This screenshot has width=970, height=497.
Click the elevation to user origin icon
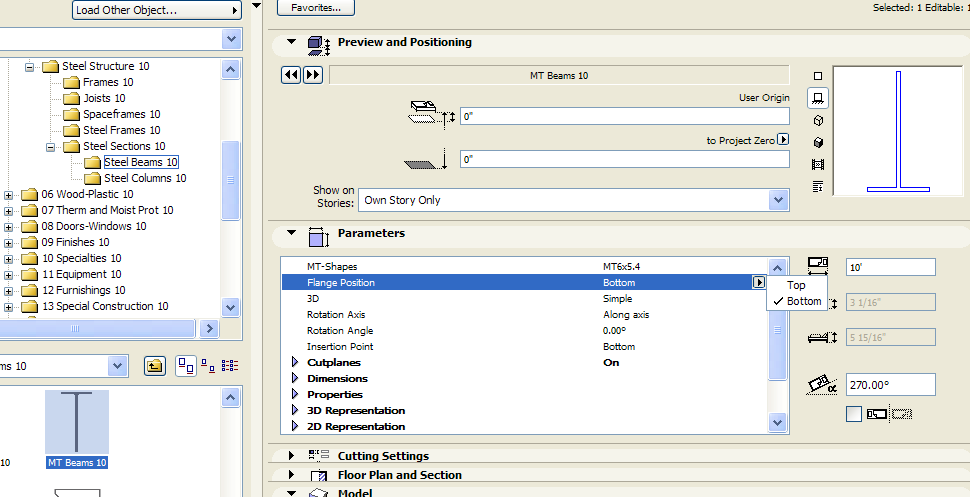(432, 115)
